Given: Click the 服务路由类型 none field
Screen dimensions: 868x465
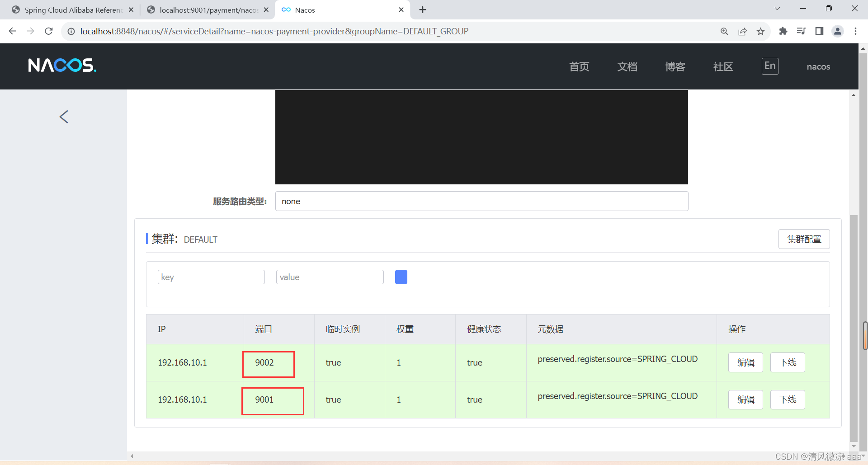Looking at the screenshot, I should click(481, 201).
